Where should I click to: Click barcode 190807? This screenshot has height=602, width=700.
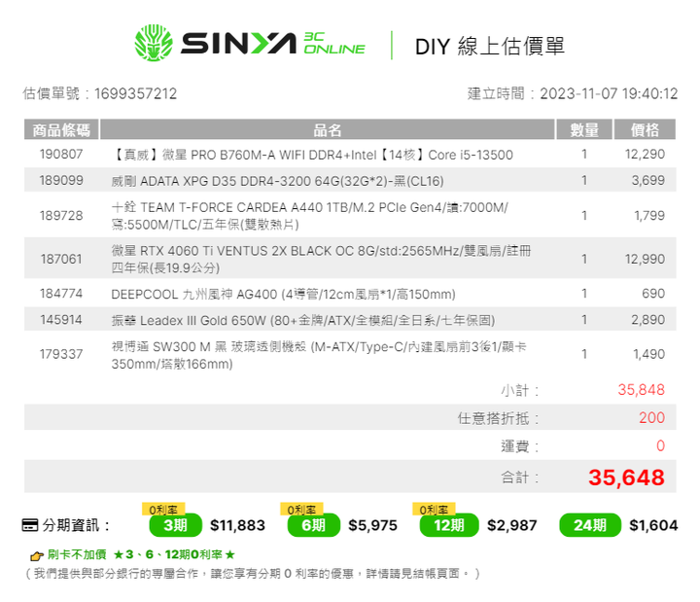[61, 155]
